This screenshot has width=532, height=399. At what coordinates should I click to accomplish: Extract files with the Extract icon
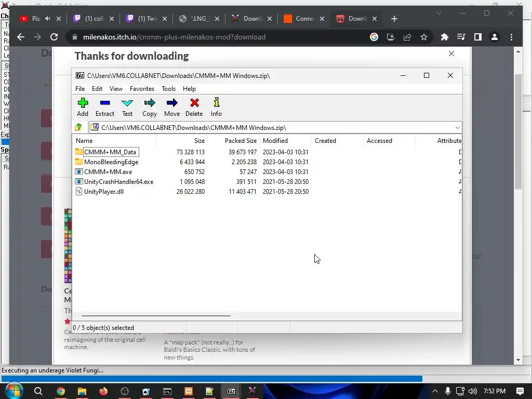105,107
